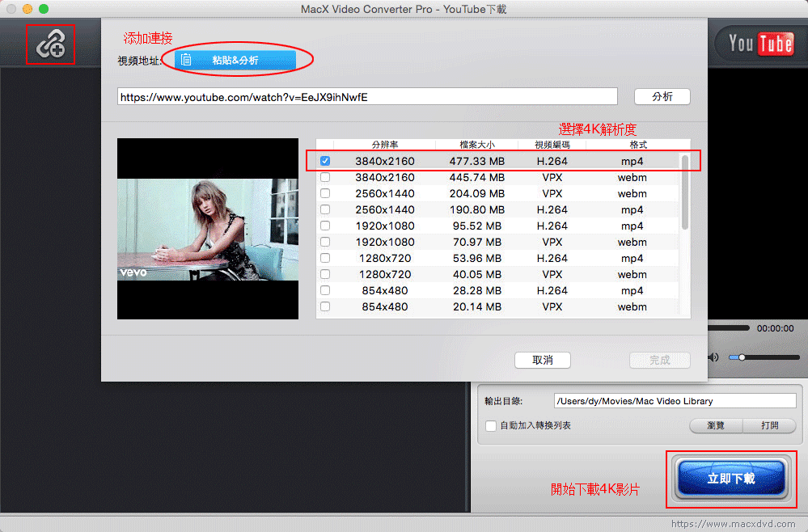
Task: Click the 檔案大小 column header
Action: [476, 145]
